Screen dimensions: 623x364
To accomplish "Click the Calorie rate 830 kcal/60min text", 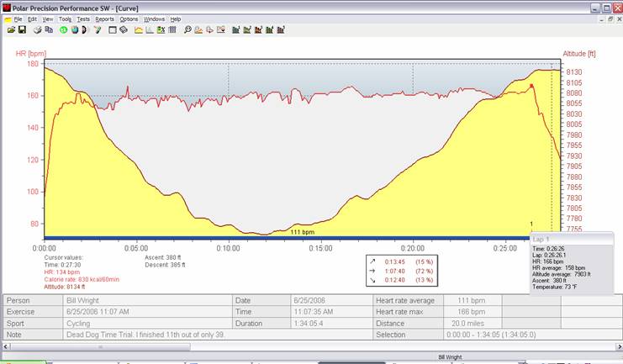I will [82, 279].
